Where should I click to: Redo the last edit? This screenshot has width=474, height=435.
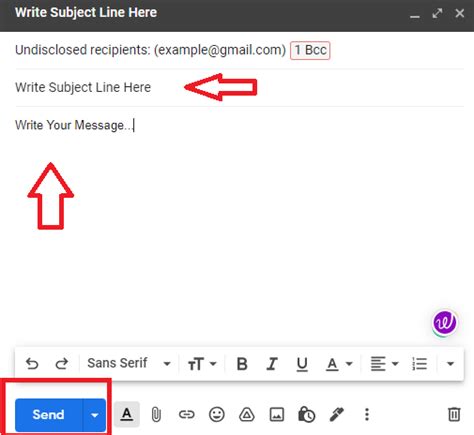click(62, 364)
